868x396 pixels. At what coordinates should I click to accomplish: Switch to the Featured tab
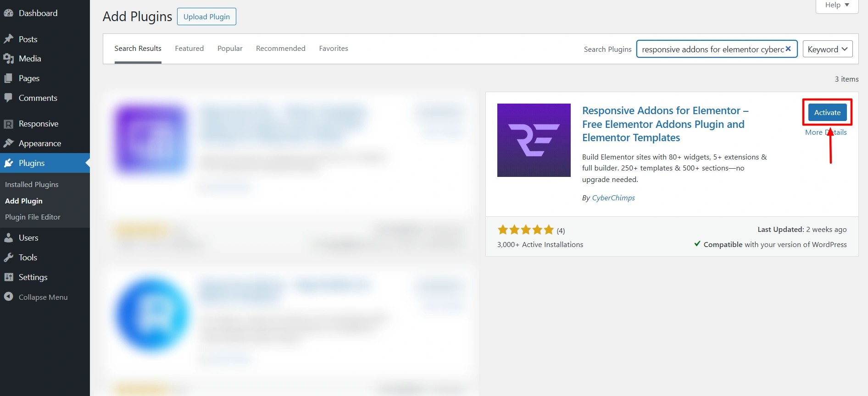coord(189,49)
